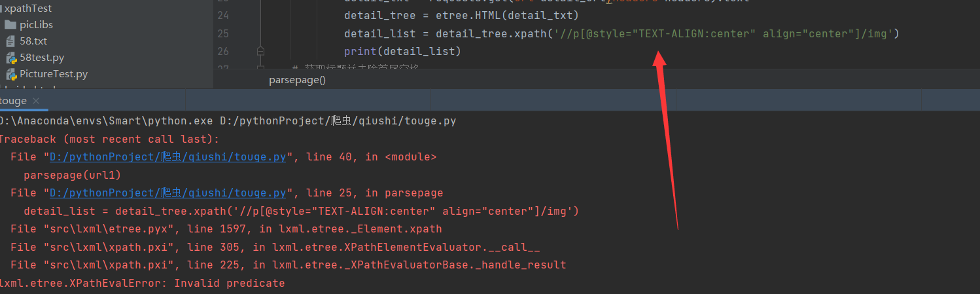Click the xpath string in editor line 25
Image resolution: width=980 pixels, height=294 pixels.
click(x=720, y=33)
